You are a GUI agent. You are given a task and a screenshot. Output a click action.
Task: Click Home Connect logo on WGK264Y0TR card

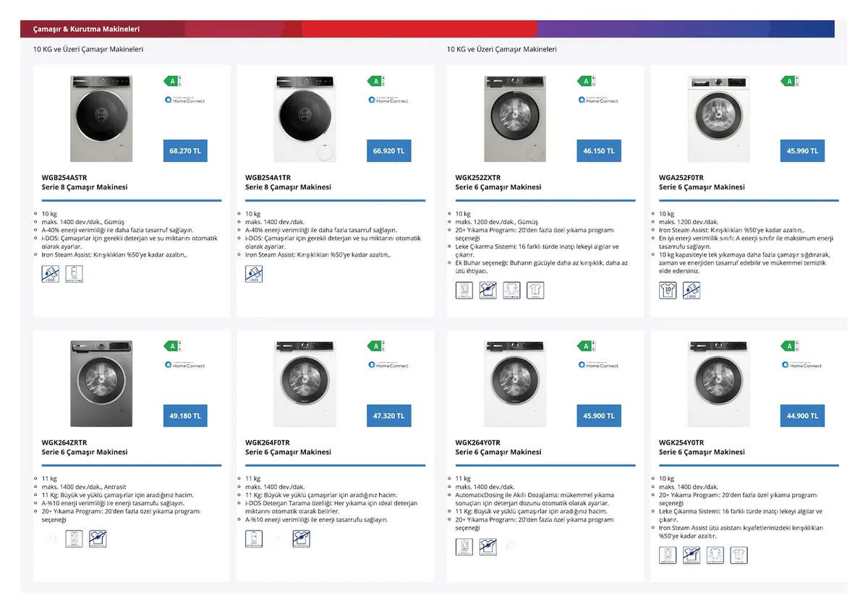[598, 365]
